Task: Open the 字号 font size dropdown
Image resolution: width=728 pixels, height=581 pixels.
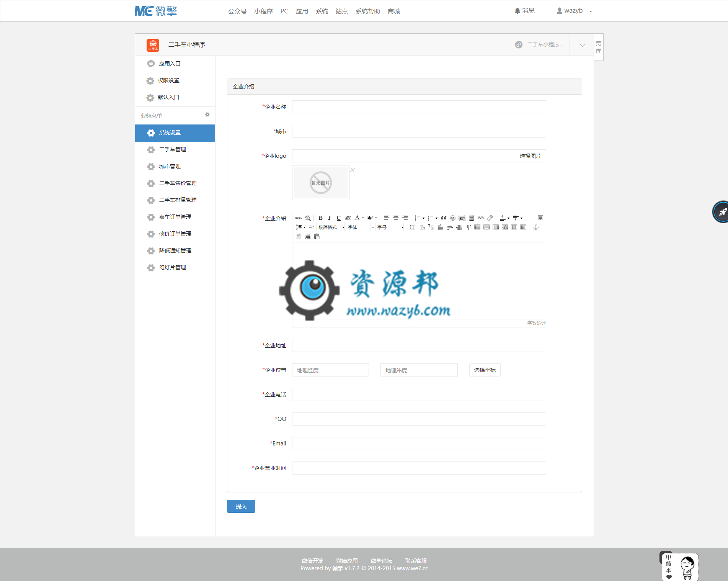Action: tap(390, 227)
